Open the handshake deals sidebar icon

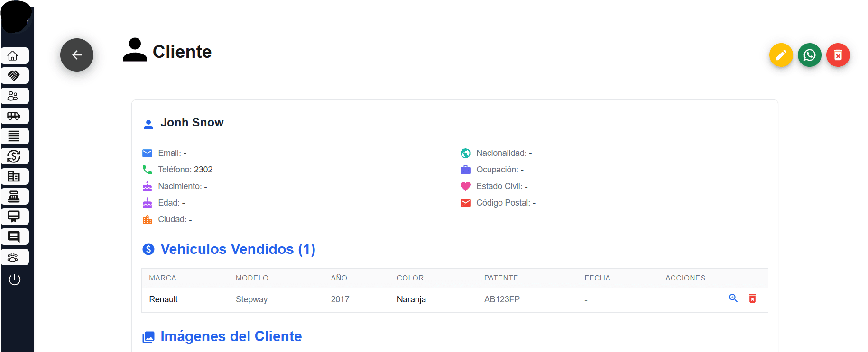[15, 76]
